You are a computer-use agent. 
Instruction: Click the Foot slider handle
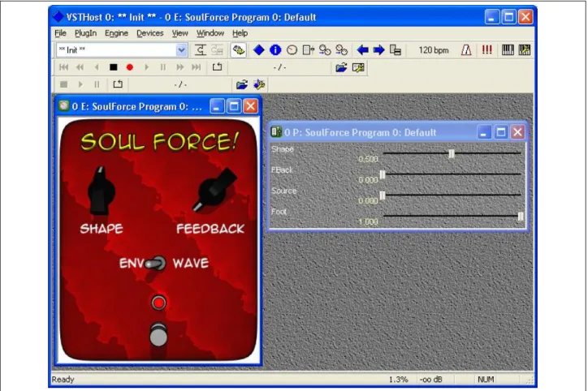[x=521, y=217]
